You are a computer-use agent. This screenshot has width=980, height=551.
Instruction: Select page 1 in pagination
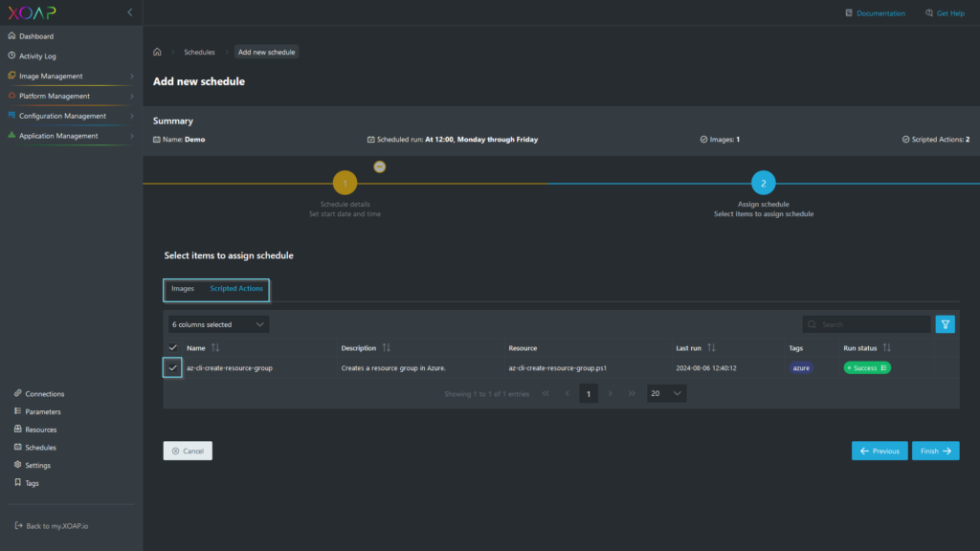pos(589,393)
